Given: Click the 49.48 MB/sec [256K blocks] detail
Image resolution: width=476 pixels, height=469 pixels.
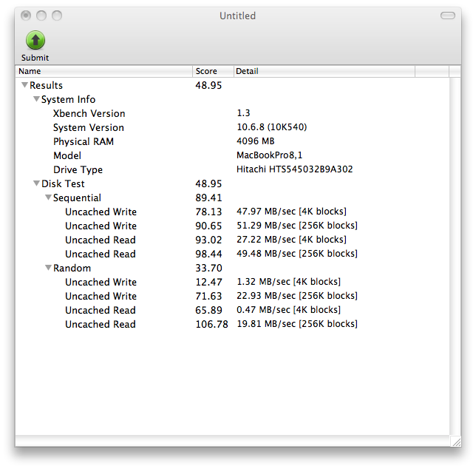Looking at the screenshot, I should (x=297, y=253).
